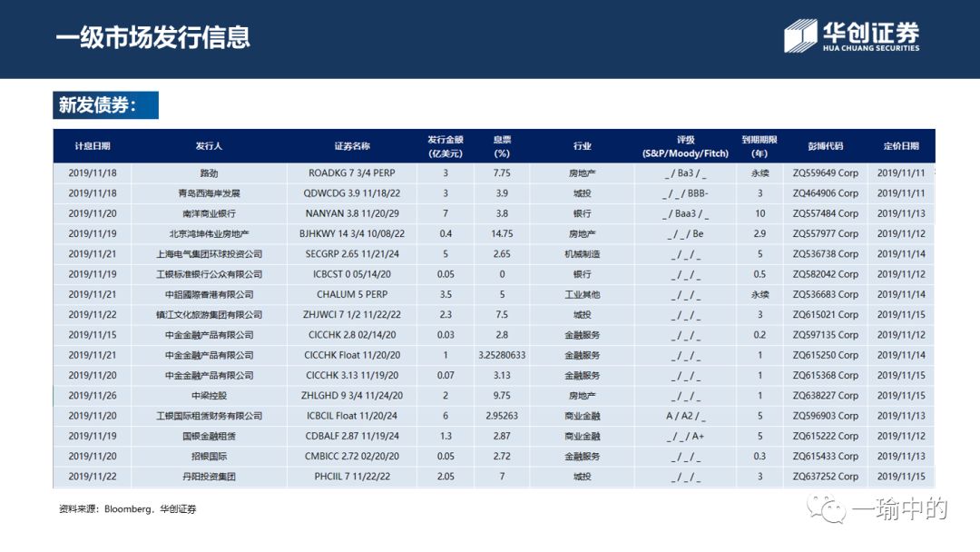Select the issuer cell 南洋商业银行
This screenshot has width=980, height=552.
pyautogui.click(x=209, y=213)
